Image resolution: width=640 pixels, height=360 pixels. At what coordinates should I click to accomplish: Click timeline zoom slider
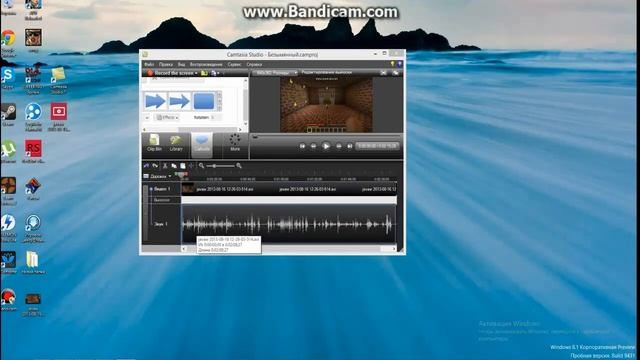pos(220,166)
